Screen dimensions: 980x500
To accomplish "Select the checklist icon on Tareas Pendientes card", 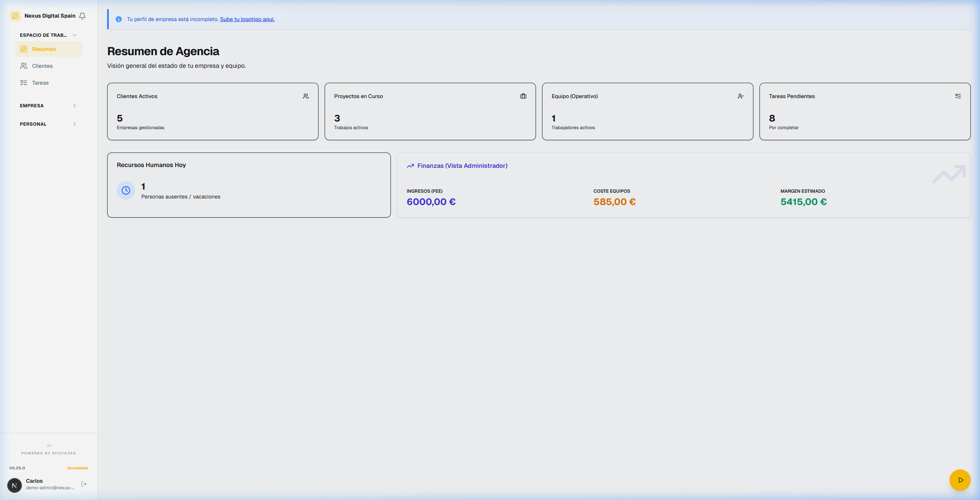I will (x=958, y=96).
